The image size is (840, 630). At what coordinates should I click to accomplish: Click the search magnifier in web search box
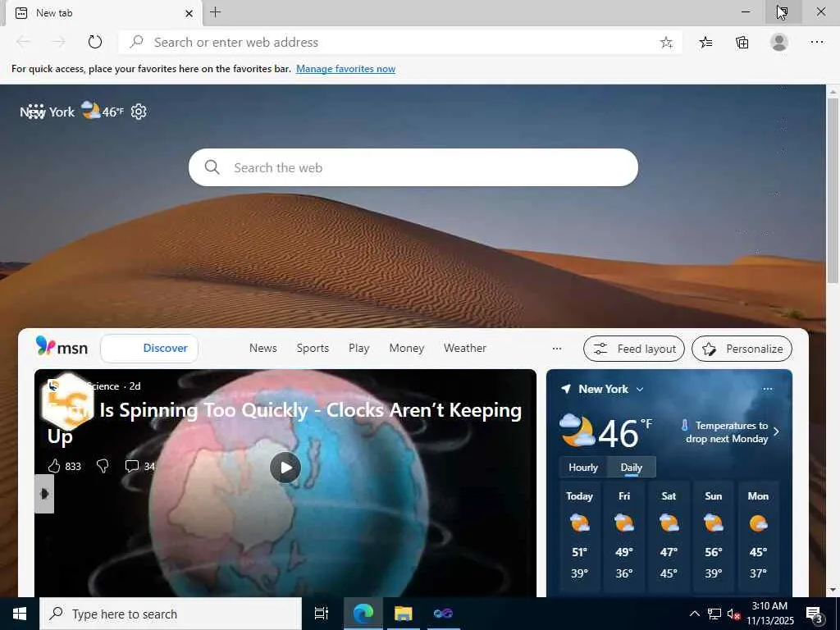(212, 167)
